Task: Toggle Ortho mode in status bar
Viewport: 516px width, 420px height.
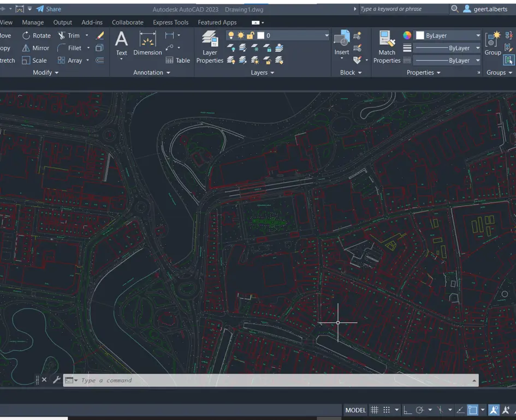Action: (407, 410)
